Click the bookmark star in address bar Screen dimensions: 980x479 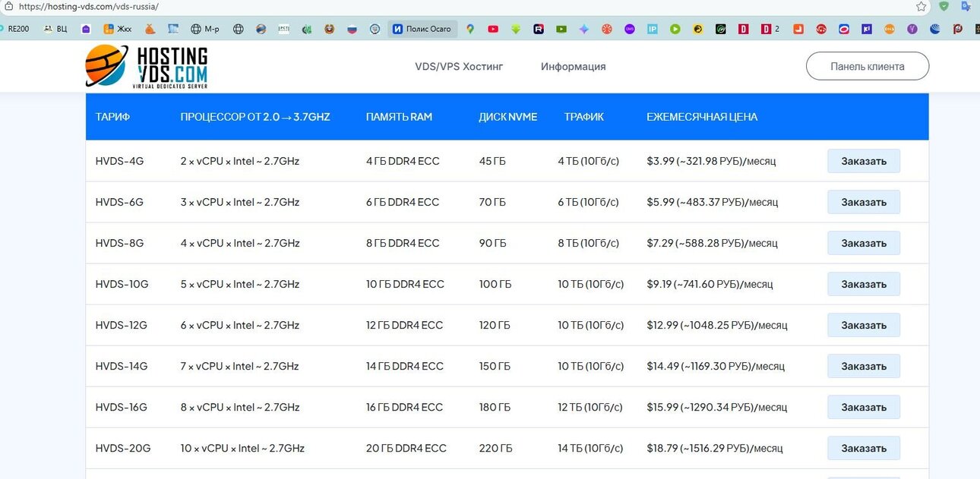click(921, 6)
